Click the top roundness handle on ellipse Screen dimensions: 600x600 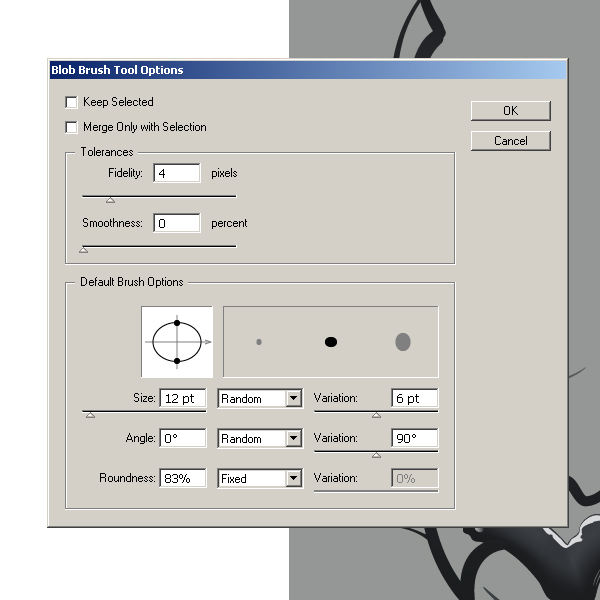click(177, 323)
